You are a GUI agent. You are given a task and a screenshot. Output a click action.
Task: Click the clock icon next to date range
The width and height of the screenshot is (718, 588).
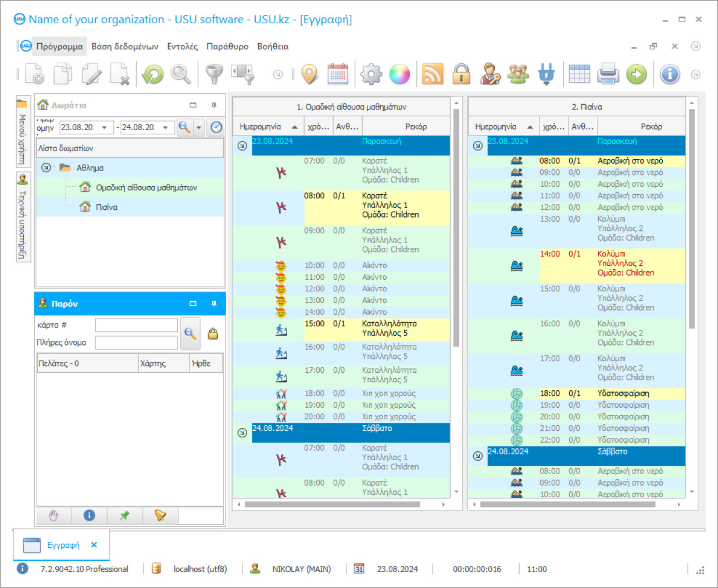216,127
